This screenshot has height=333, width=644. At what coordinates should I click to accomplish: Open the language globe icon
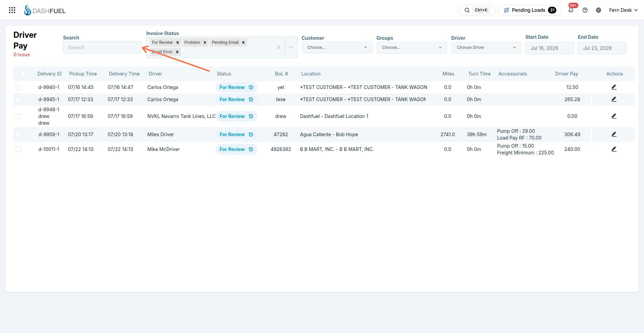[x=599, y=10]
